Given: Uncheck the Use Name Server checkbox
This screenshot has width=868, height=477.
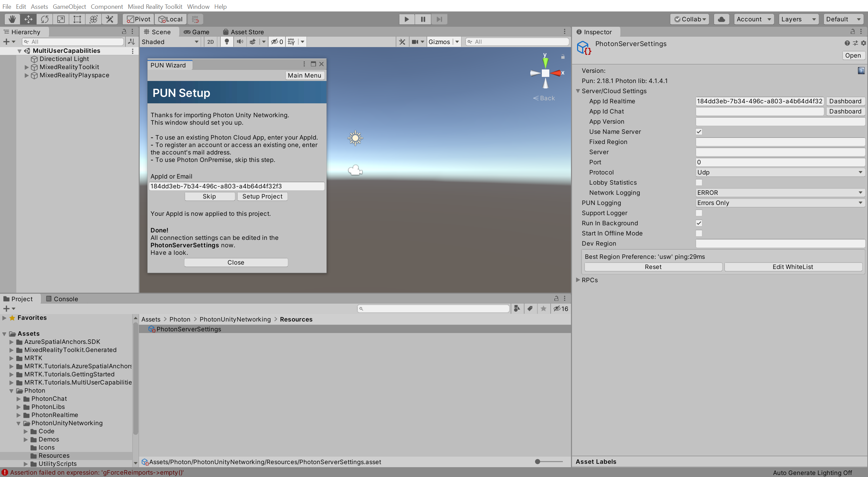Looking at the screenshot, I should coord(699,131).
